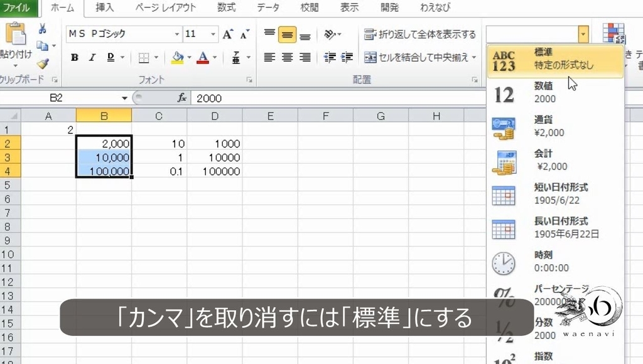Open the ファイル tab

pos(18,8)
